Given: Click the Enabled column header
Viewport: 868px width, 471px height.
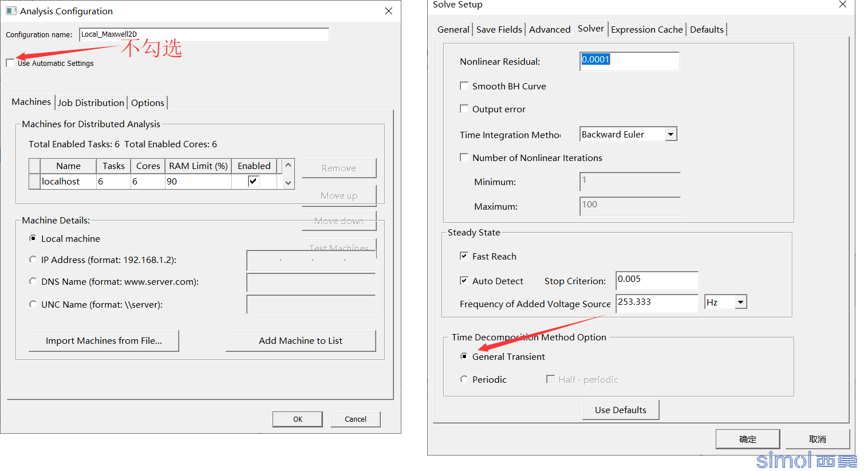Looking at the screenshot, I should (254, 166).
